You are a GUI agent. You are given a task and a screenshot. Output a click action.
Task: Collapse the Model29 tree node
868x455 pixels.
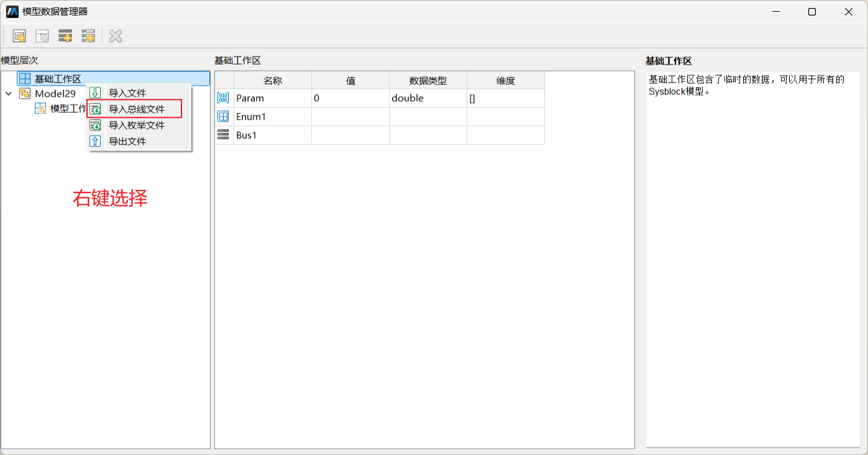(9, 94)
